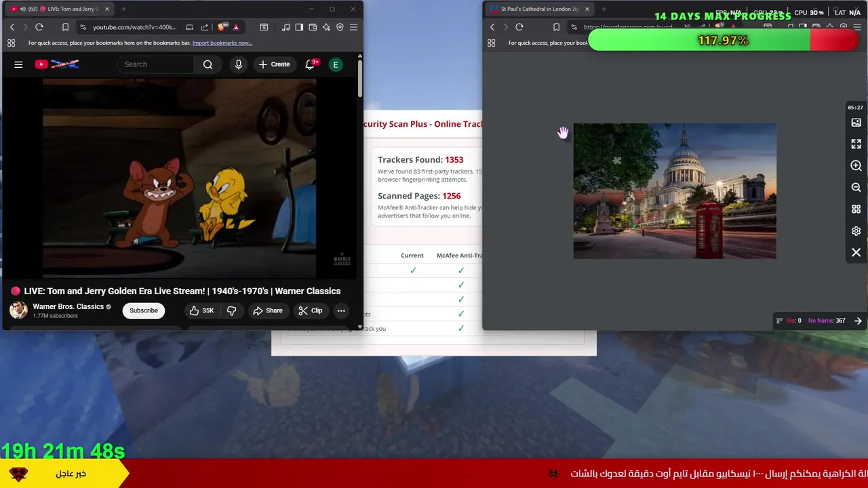Click the Clip button under the video

pyautogui.click(x=311, y=310)
